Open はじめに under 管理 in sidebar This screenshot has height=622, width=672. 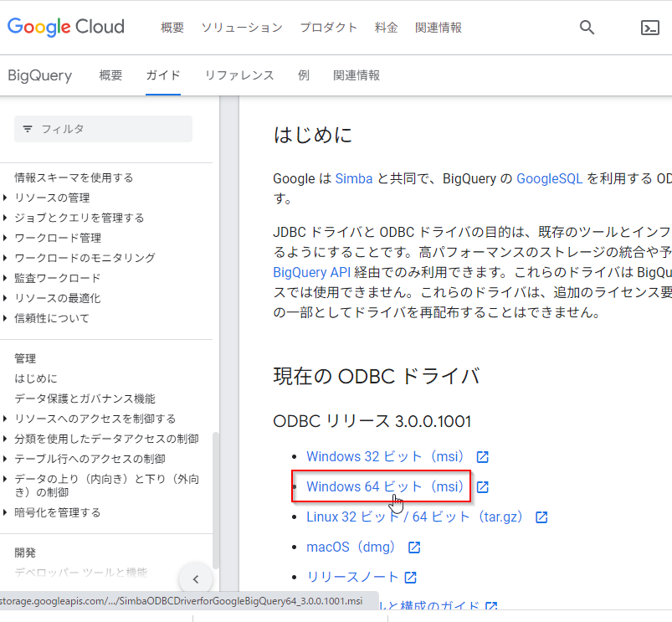tap(36, 378)
